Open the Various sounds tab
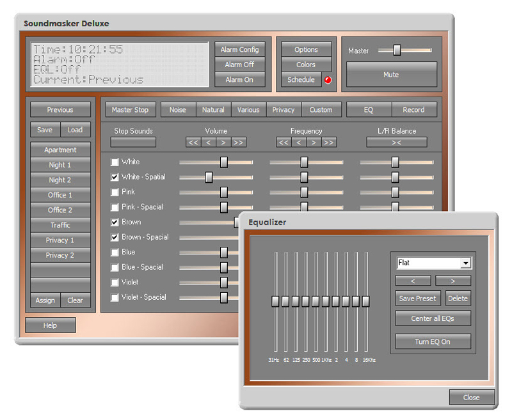The width and height of the screenshot is (512, 420). (x=249, y=110)
